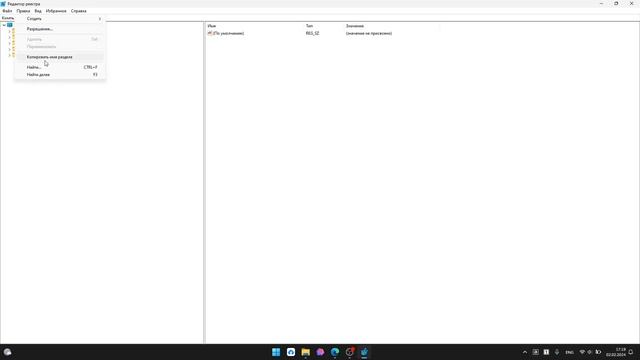Expand the last registry hive under Компьютер
This screenshot has width=640, height=360.
9,55
